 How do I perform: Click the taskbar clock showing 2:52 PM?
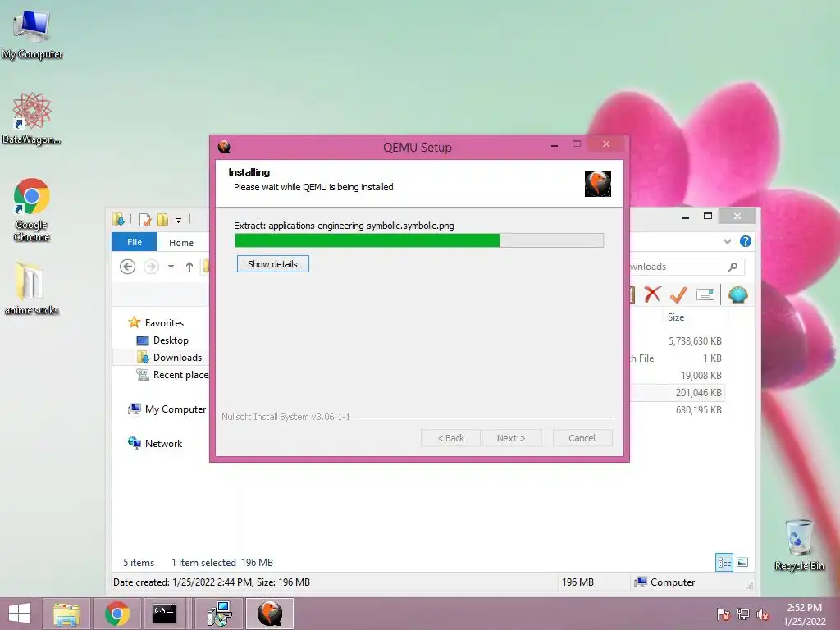[804, 614]
